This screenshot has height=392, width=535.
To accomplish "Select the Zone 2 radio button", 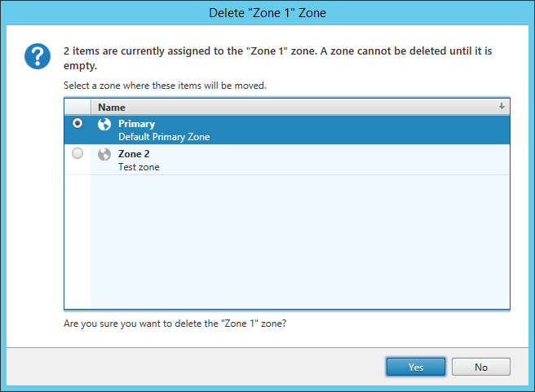I will pyautogui.click(x=77, y=153).
